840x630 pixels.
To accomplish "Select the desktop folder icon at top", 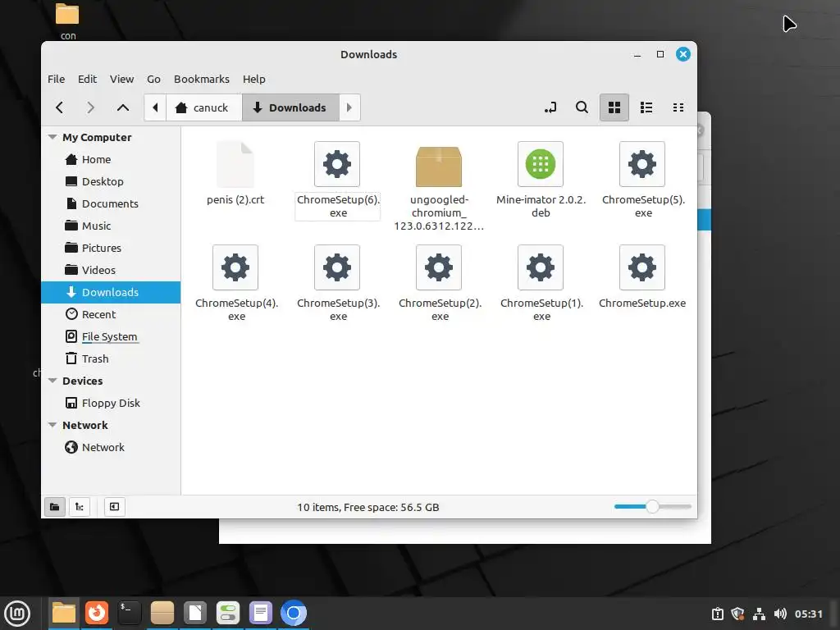I will point(67,15).
